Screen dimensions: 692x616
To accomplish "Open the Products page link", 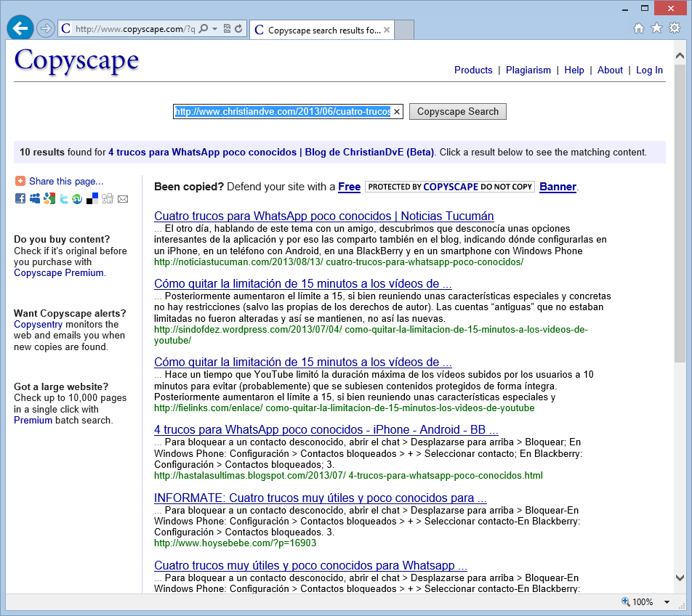I will [473, 70].
